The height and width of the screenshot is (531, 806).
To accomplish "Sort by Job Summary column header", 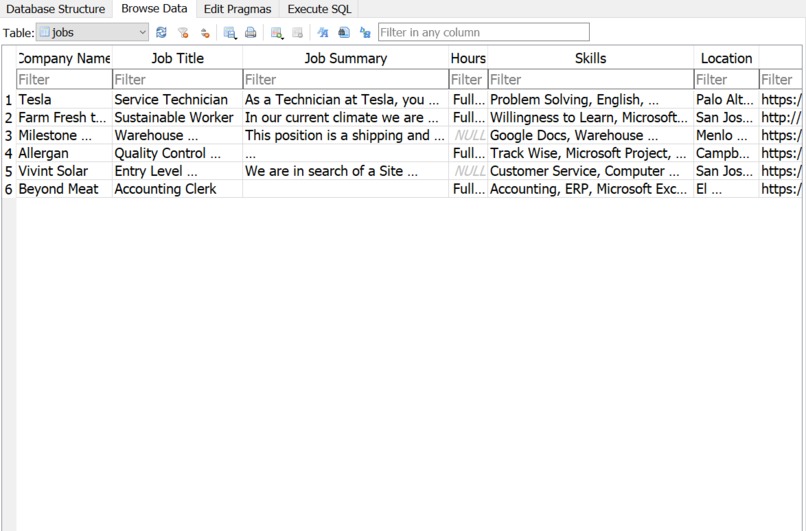I will (x=345, y=58).
